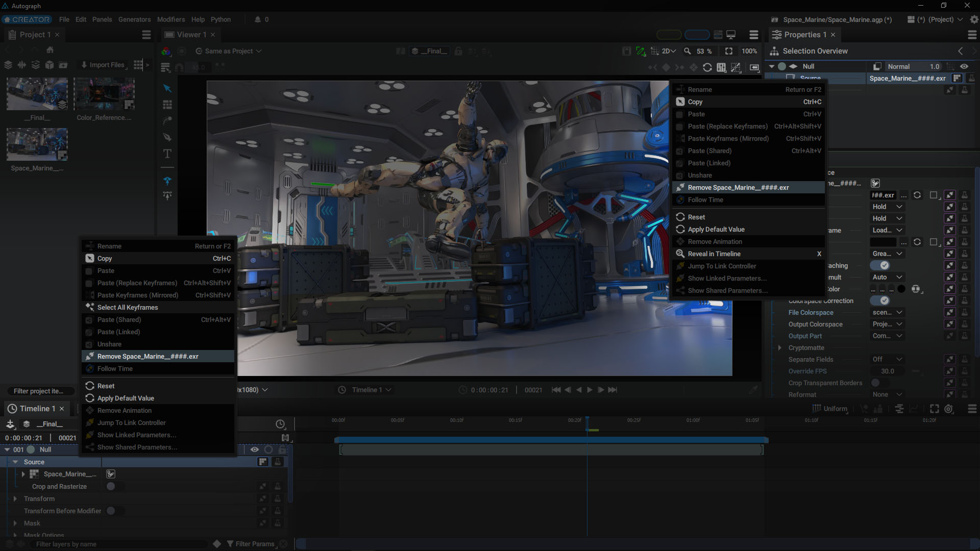The height and width of the screenshot is (551, 980).
Task: Click the black Color swatch in Properties
Action: [x=901, y=289]
